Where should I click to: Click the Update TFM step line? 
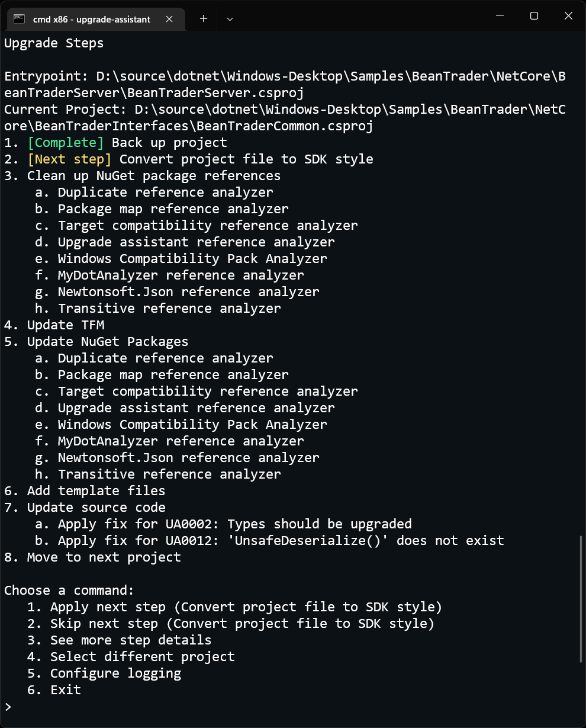tap(65, 325)
